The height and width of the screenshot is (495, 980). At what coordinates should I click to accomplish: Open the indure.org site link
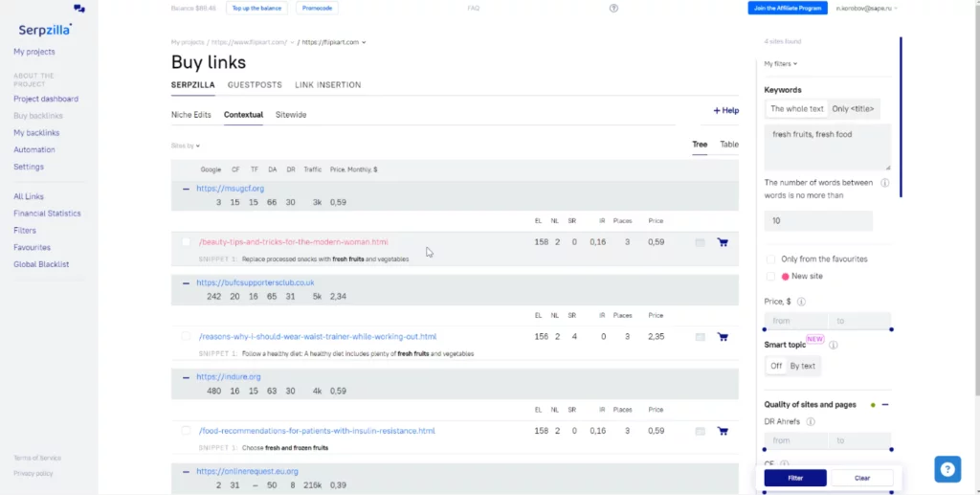pyautogui.click(x=228, y=377)
